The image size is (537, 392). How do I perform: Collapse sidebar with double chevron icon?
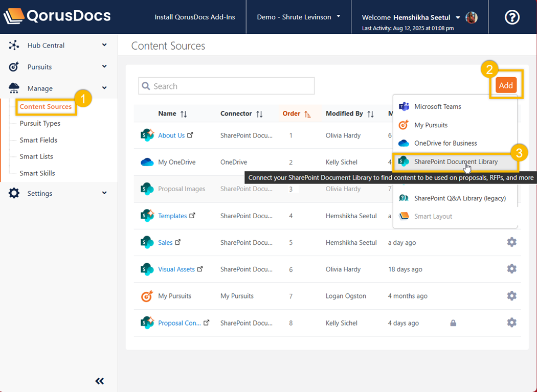coord(100,381)
